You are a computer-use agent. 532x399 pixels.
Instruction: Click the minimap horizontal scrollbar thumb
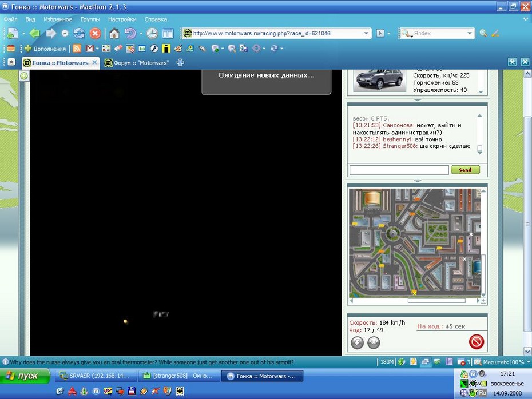[436, 301]
